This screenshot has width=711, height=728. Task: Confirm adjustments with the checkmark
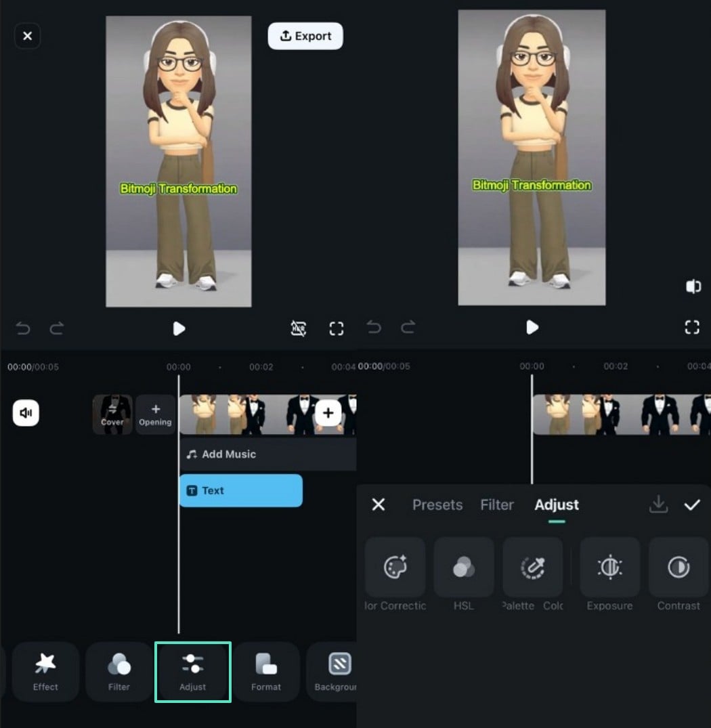coord(692,505)
